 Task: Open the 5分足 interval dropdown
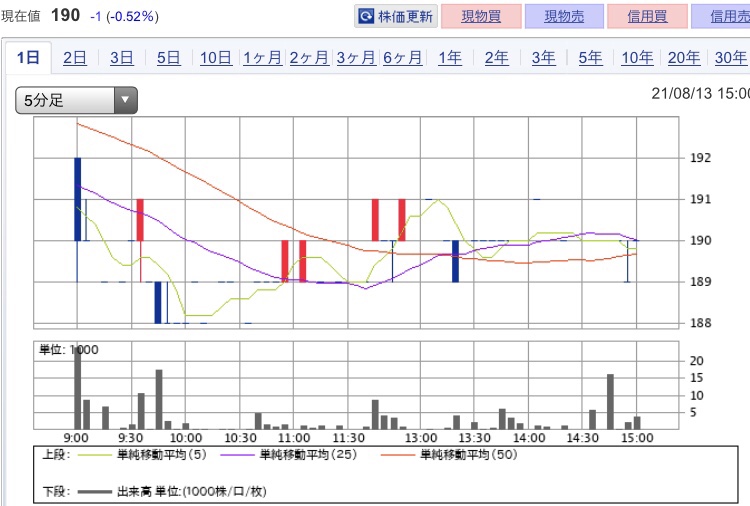(x=77, y=100)
